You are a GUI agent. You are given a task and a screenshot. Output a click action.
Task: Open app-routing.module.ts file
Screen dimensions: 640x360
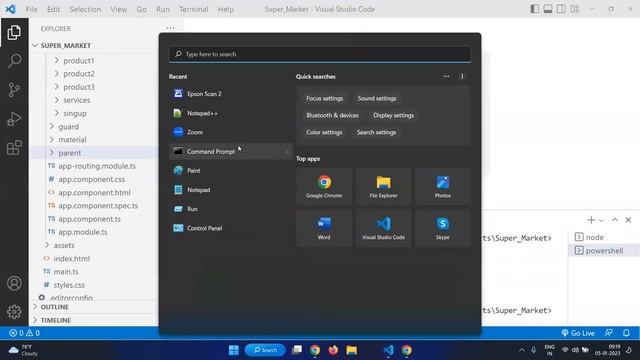click(x=97, y=166)
